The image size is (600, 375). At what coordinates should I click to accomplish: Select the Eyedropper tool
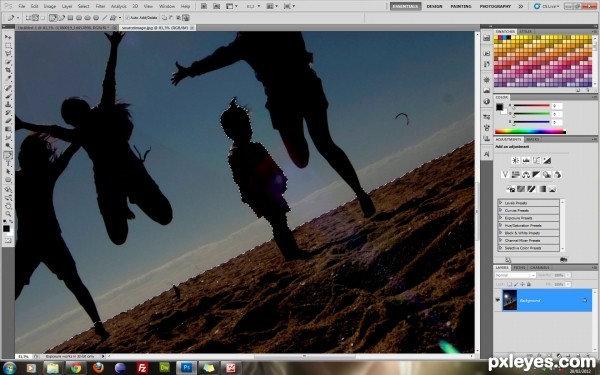(8, 79)
